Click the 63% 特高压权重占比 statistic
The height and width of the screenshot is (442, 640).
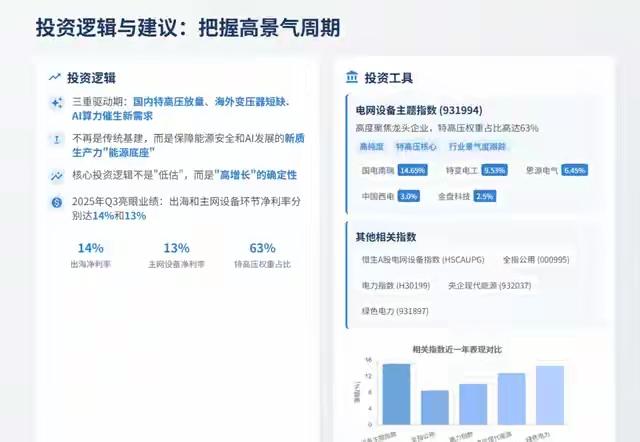point(262,255)
